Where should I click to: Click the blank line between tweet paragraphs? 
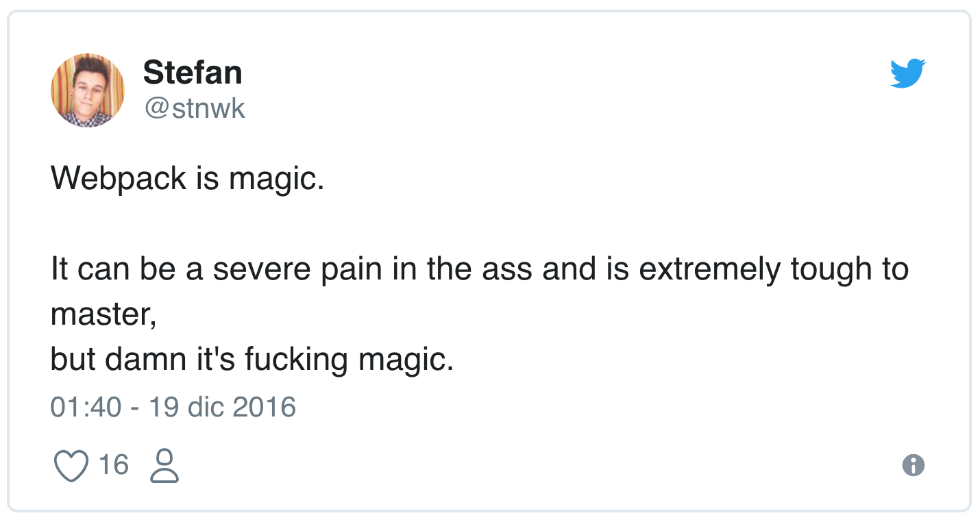(480, 224)
